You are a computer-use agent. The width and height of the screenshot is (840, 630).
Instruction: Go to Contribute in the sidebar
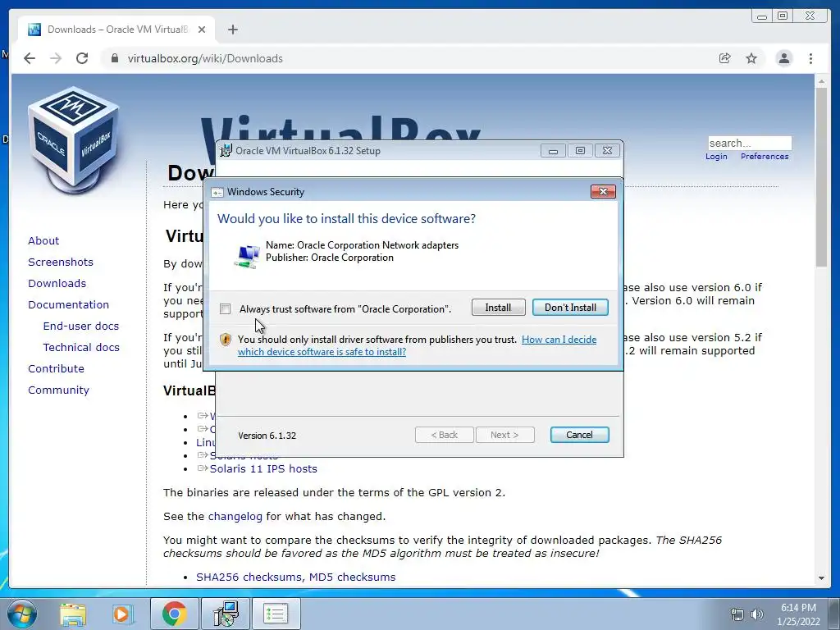click(57, 369)
